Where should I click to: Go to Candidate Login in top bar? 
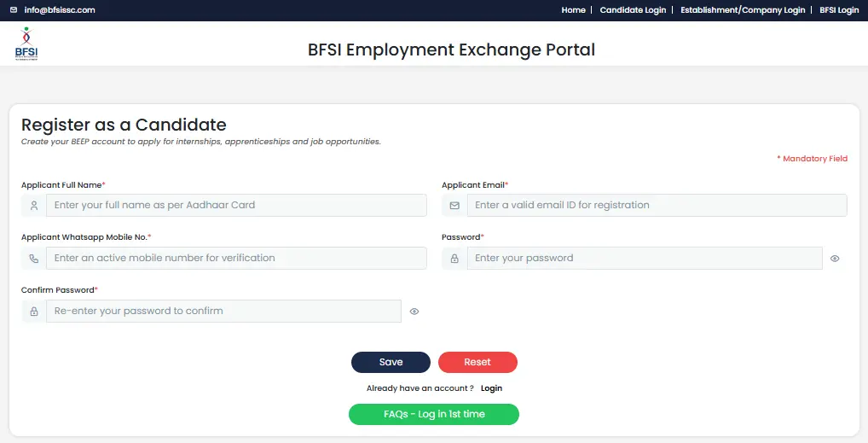point(633,10)
